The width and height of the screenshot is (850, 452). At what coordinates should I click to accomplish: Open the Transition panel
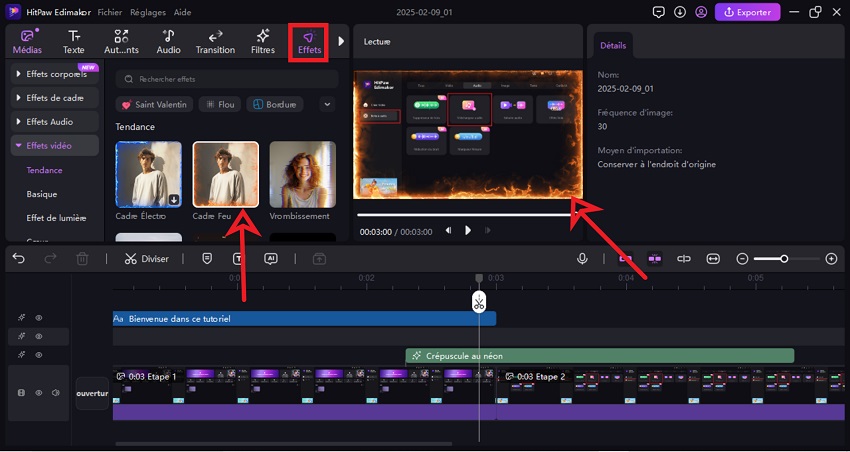click(x=215, y=41)
